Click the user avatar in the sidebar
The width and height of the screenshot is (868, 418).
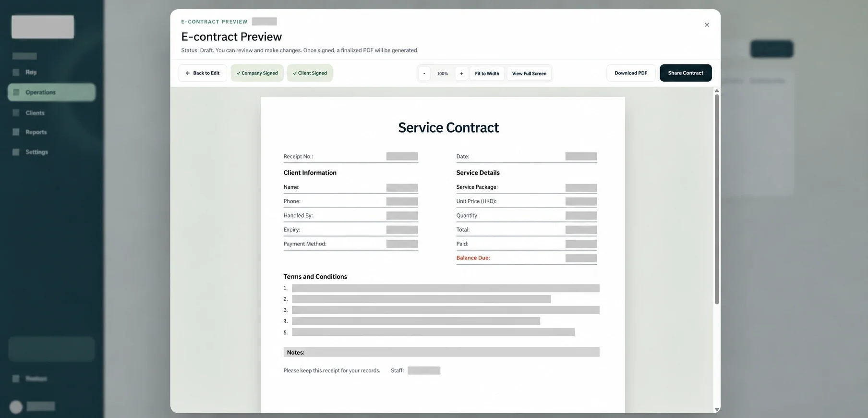point(16,407)
